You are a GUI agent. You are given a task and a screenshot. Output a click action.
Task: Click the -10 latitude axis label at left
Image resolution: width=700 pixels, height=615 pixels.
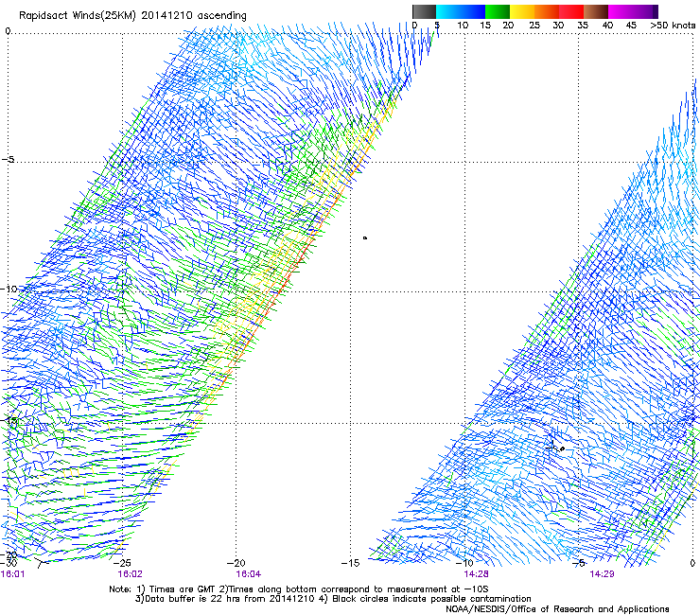click(9, 289)
